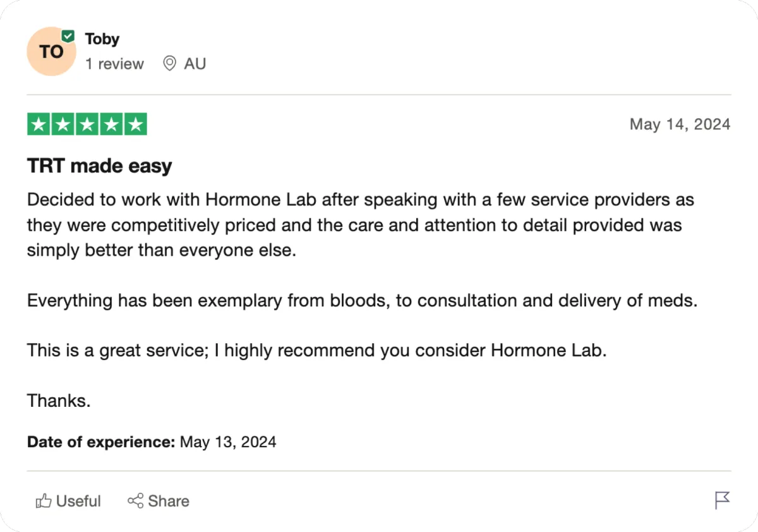The height and width of the screenshot is (532, 758).
Task: Click the 'This is a great service' line
Action: (316, 351)
